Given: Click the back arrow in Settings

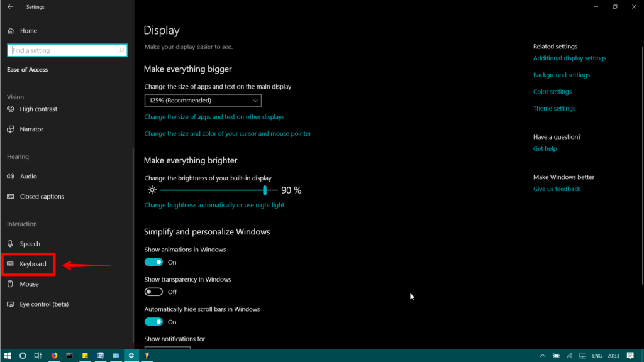Looking at the screenshot, I should click(x=10, y=6).
